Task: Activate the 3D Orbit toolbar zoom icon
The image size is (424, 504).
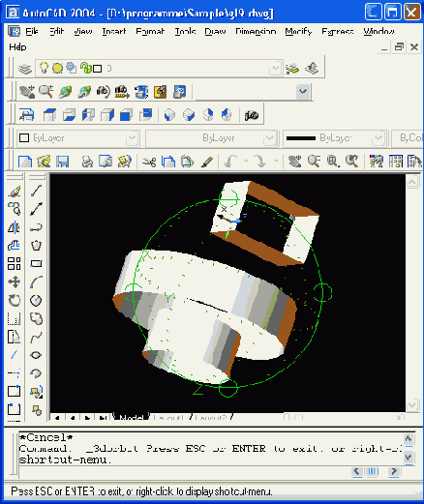Action: (x=45, y=92)
